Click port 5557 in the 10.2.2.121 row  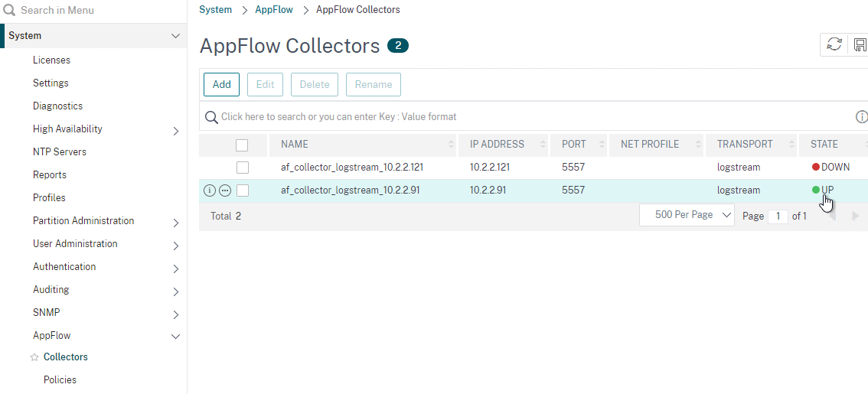pyautogui.click(x=573, y=167)
